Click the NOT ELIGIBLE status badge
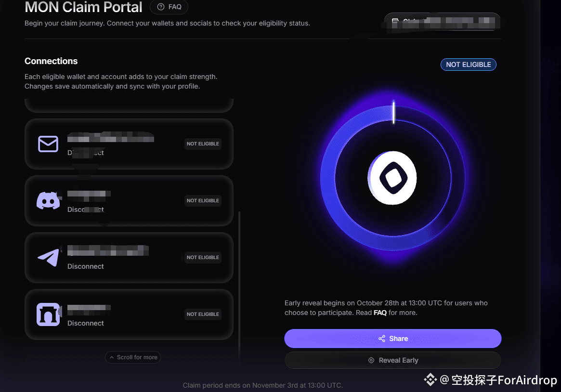Viewport: 561px width, 392px height. 468,64
